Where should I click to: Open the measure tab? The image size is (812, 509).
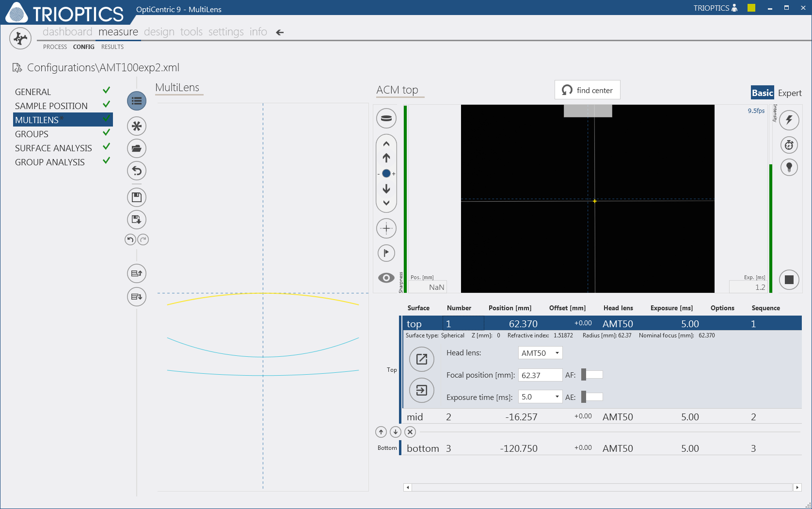(x=118, y=32)
